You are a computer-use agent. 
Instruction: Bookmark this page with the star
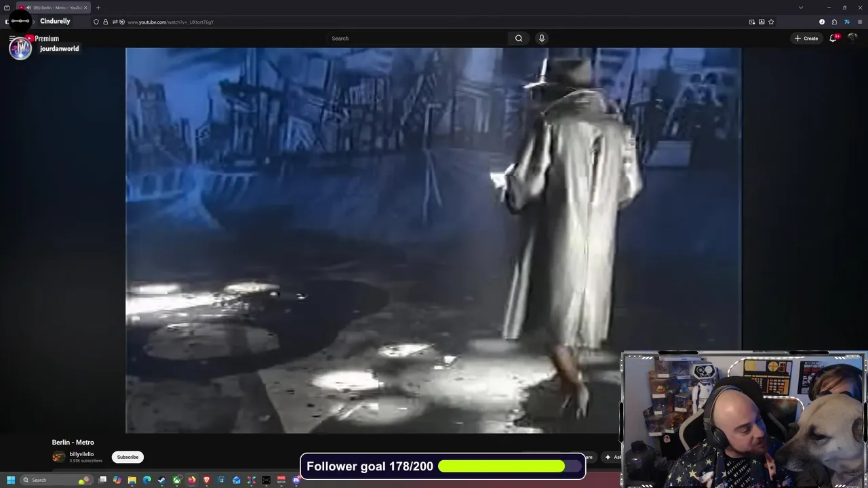(771, 22)
